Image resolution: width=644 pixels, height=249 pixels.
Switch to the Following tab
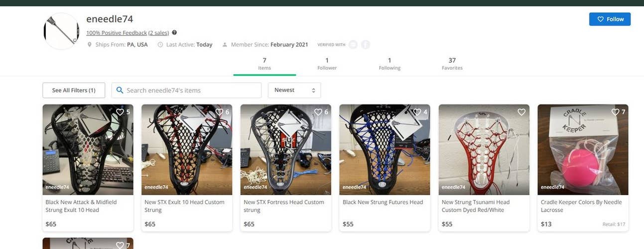coord(389,64)
